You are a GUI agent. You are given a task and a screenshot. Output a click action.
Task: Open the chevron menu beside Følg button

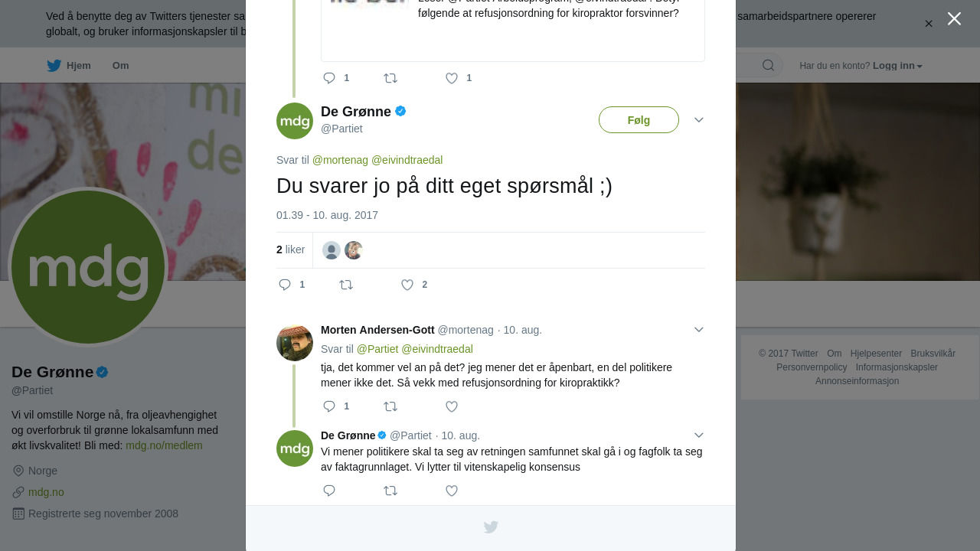[x=699, y=120]
